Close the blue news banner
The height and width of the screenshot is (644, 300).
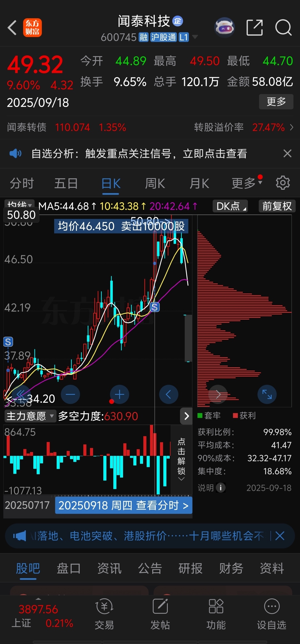(x=280, y=536)
